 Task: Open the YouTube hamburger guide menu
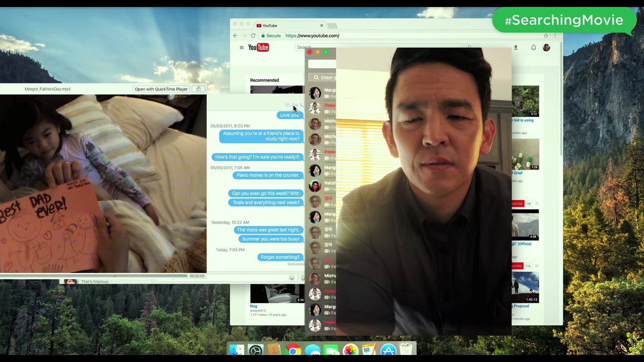tap(241, 48)
